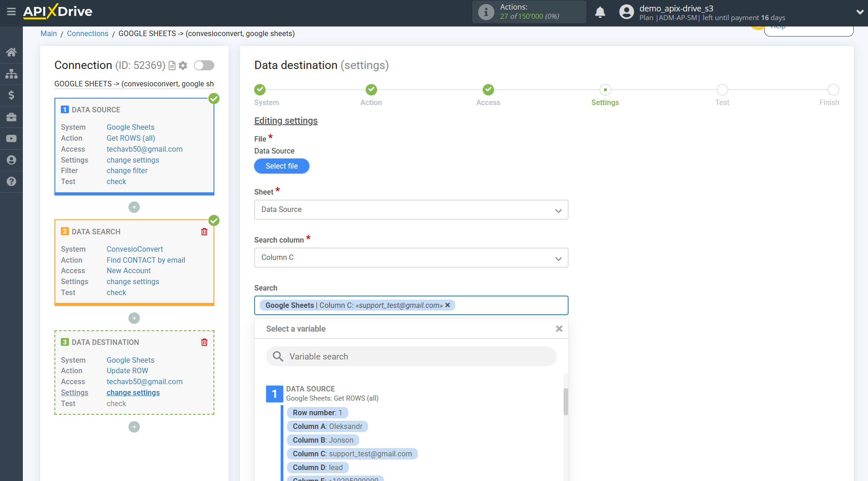The width and height of the screenshot is (868, 481).
Task: Jump to the Test step
Action: tap(722, 90)
